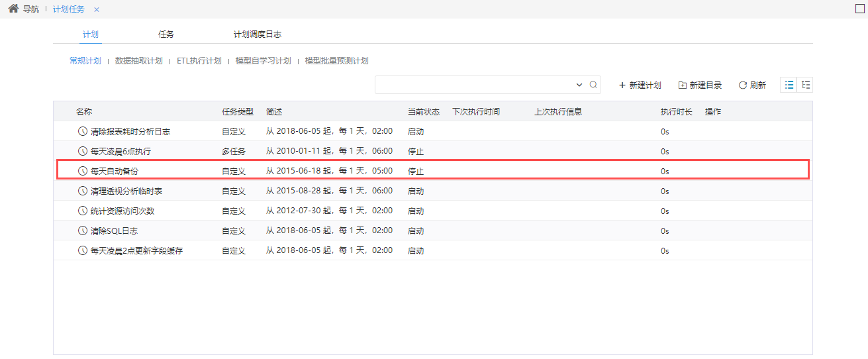Click clock icon for 清除报表耗时分析日志
The width and height of the screenshot is (868, 359).
point(83,131)
